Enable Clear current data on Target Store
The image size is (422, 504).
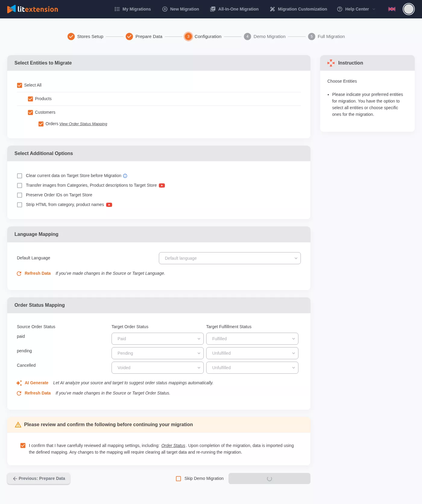20,176
